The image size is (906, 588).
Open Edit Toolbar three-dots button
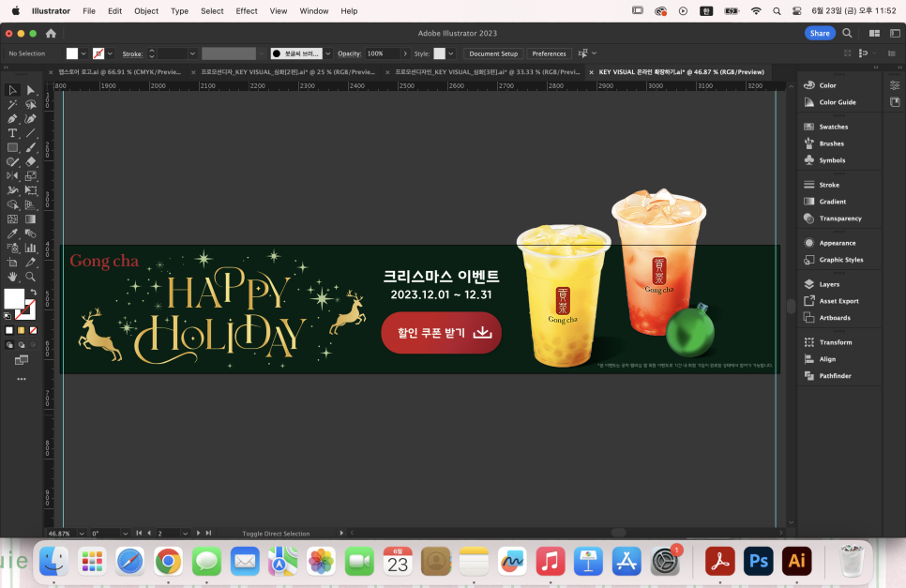point(22,379)
